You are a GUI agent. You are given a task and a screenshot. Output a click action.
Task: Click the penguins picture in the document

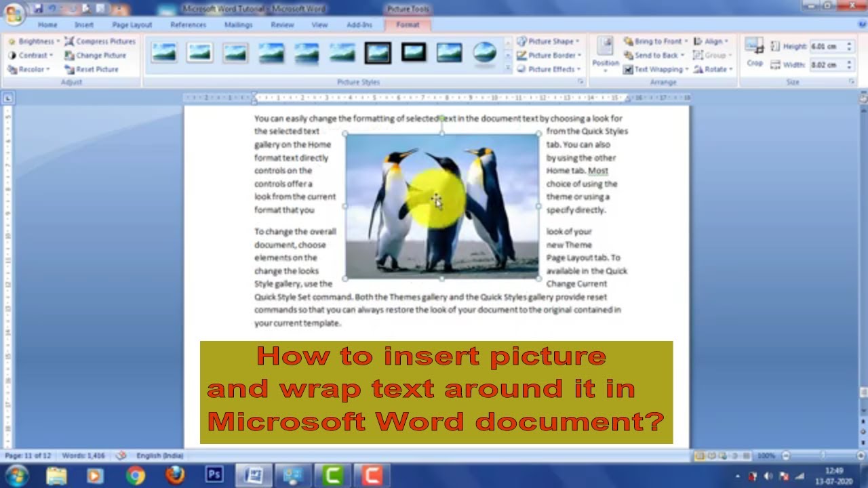[441, 206]
